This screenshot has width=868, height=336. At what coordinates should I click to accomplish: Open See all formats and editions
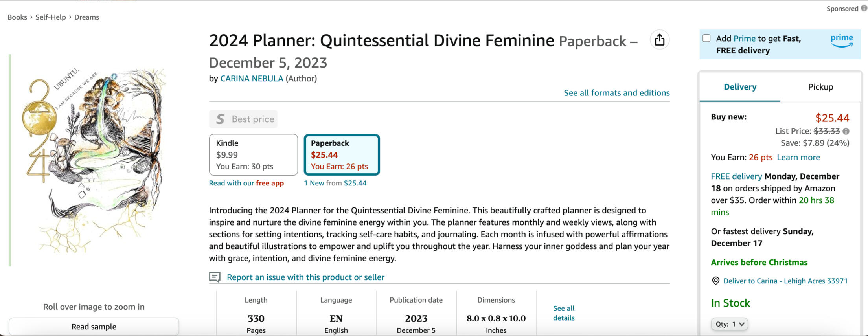[x=616, y=93]
